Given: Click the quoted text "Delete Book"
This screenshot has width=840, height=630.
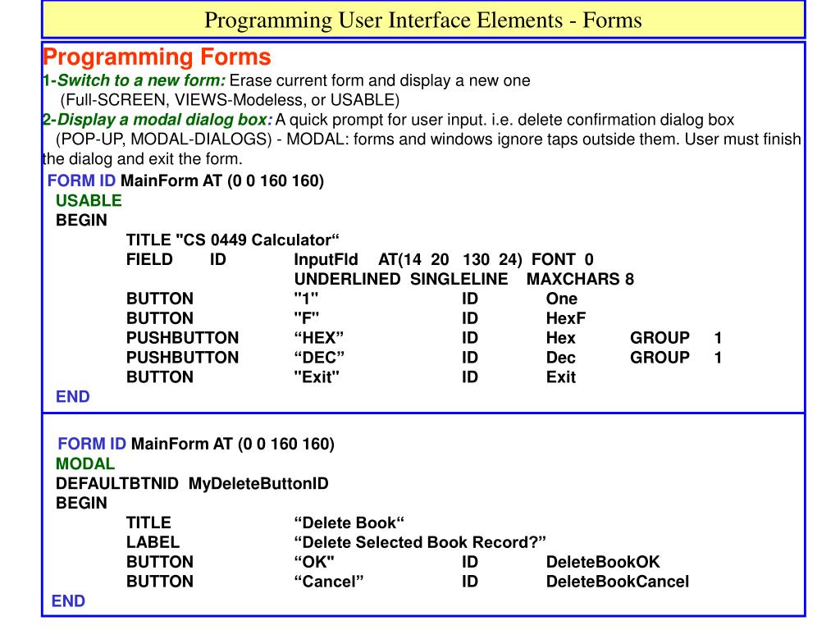Looking at the screenshot, I should pyautogui.click(x=349, y=523).
